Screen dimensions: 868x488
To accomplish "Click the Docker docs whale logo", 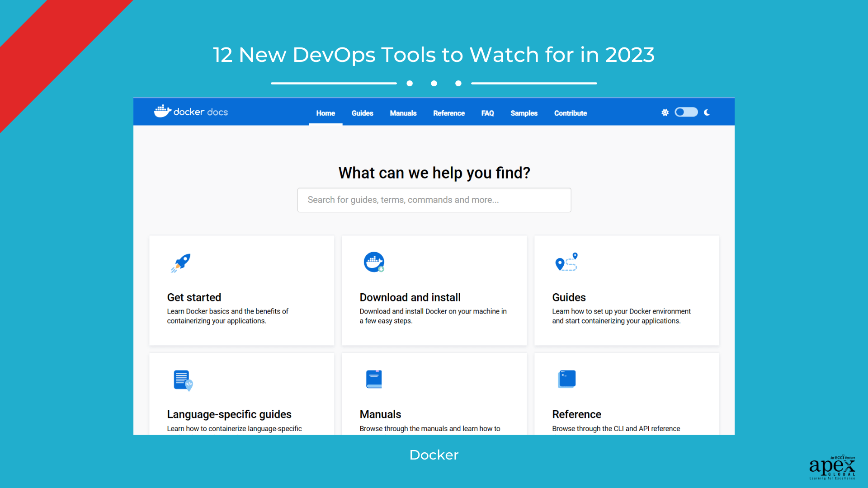I will 163,112.
